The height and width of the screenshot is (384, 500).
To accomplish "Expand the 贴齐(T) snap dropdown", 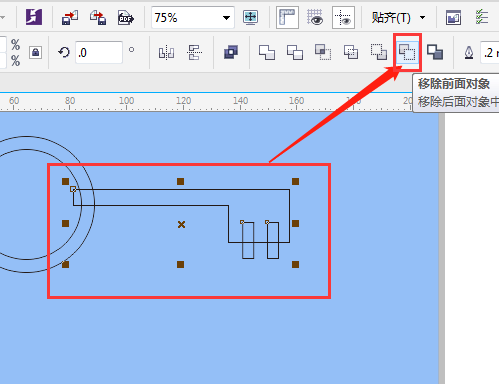I will click(423, 17).
